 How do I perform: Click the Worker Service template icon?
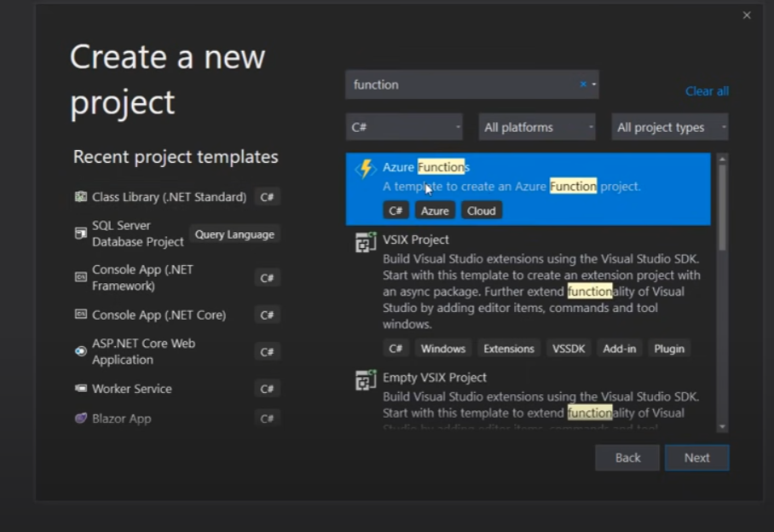80,388
